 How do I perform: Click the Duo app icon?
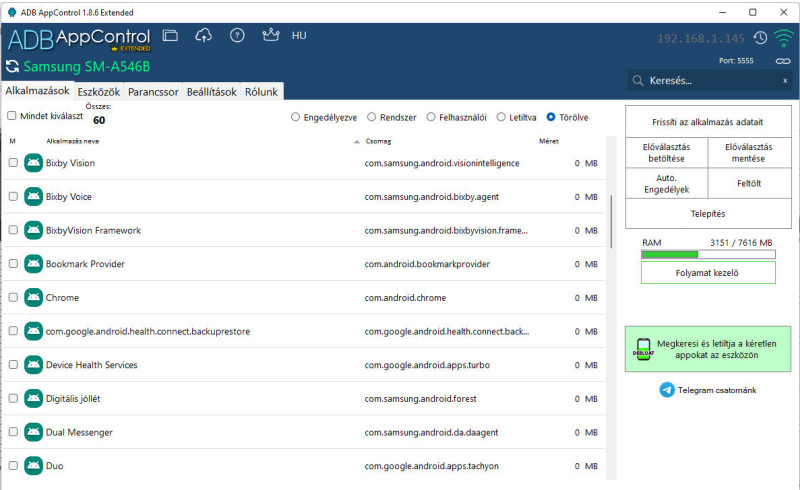point(34,466)
